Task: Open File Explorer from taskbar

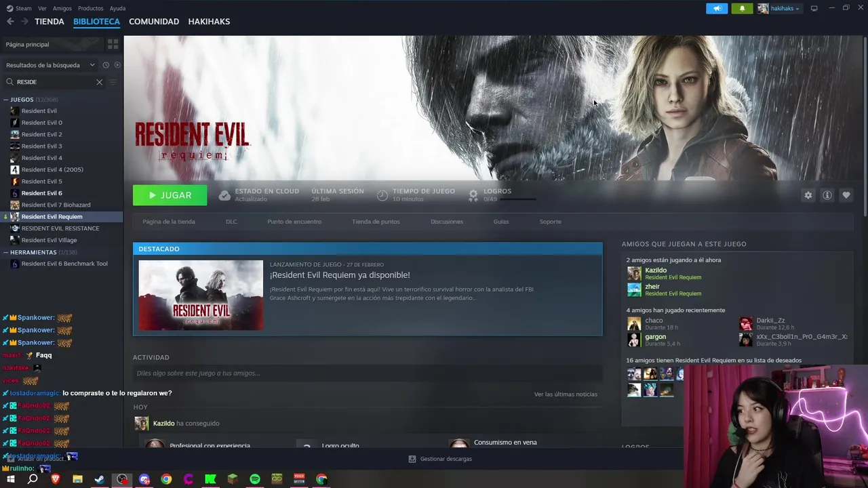Action: [x=77, y=479]
